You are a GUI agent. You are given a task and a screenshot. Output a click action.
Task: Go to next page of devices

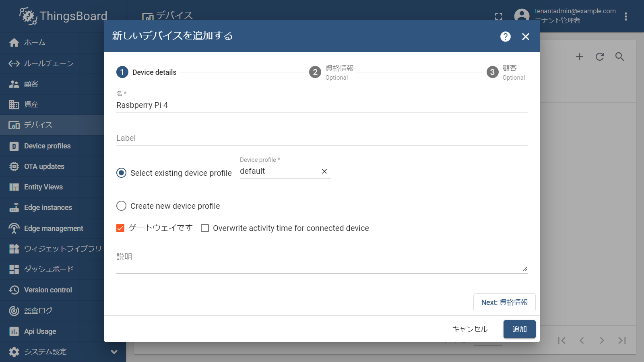pos(602,341)
